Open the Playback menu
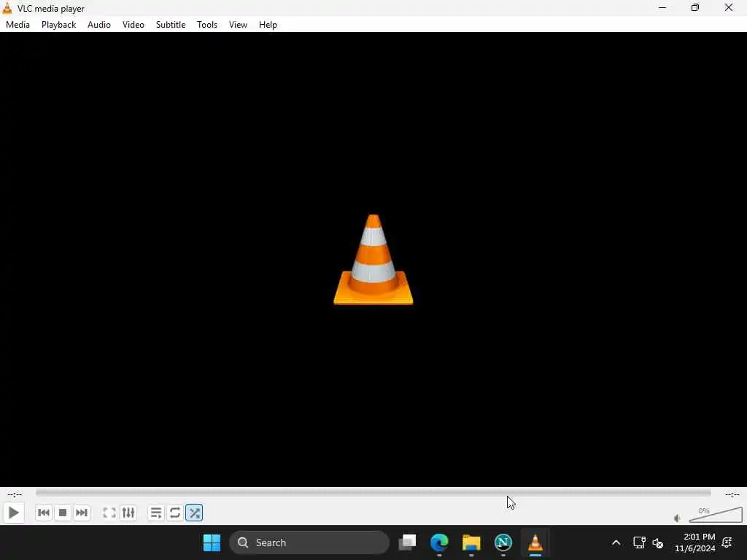This screenshot has width=747, height=560. pos(58,25)
